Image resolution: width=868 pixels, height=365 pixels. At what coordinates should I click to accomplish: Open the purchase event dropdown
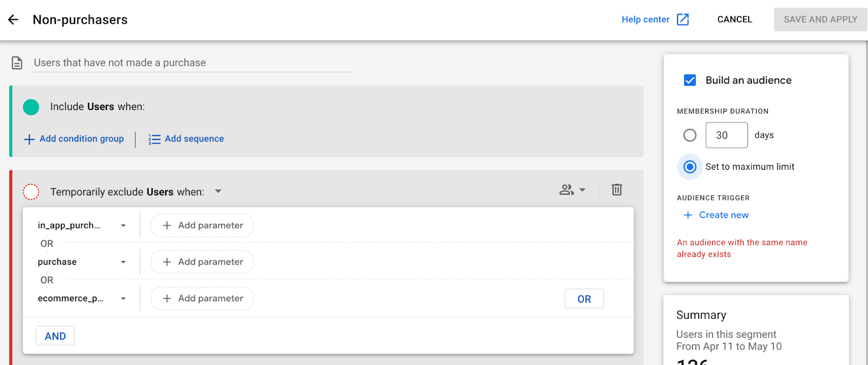(123, 262)
